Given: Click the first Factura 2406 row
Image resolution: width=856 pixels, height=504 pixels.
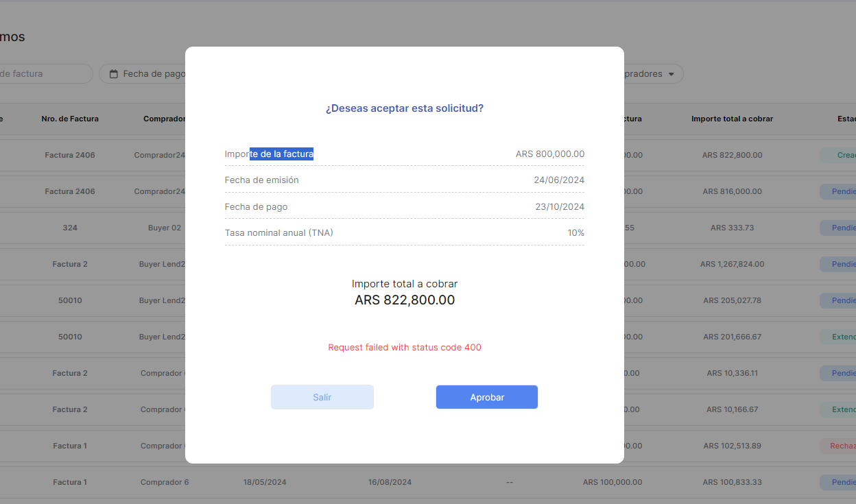Looking at the screenshot, I should (70, 155).
